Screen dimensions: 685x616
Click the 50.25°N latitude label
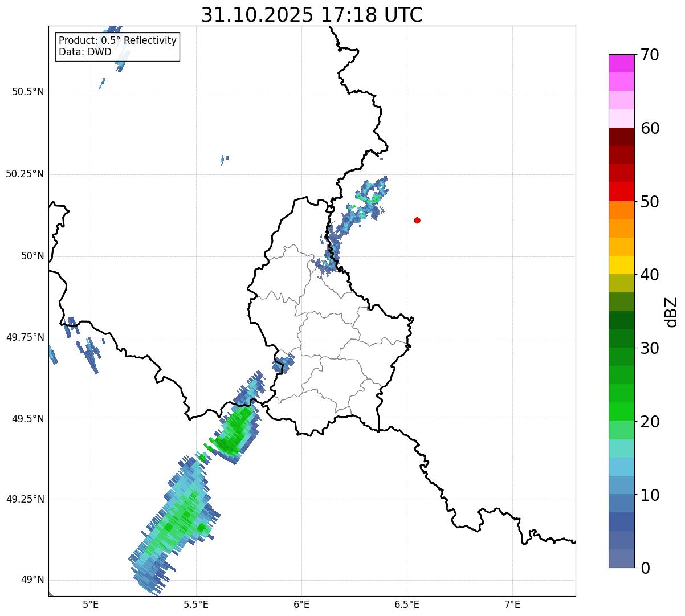(25, 174)
